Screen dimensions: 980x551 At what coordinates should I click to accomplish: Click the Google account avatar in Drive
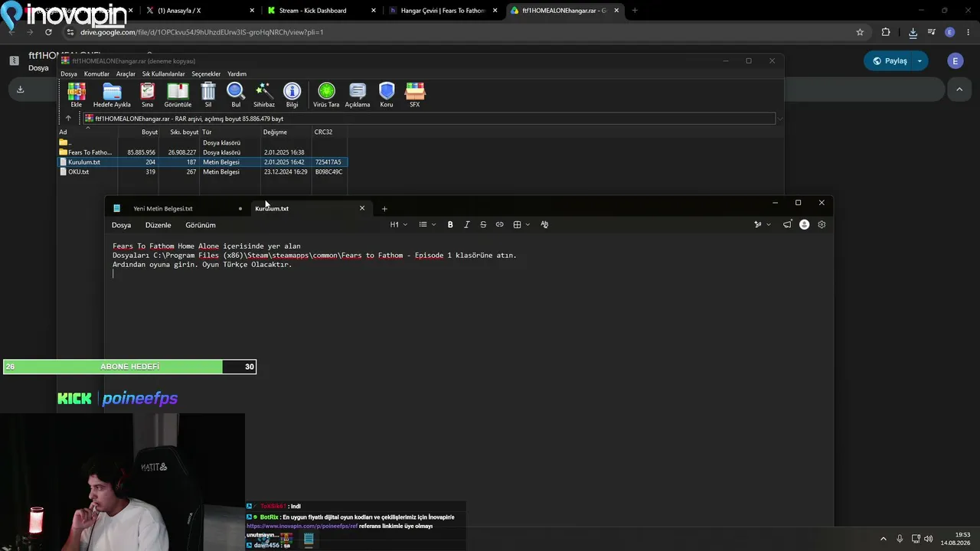[955, 61]
